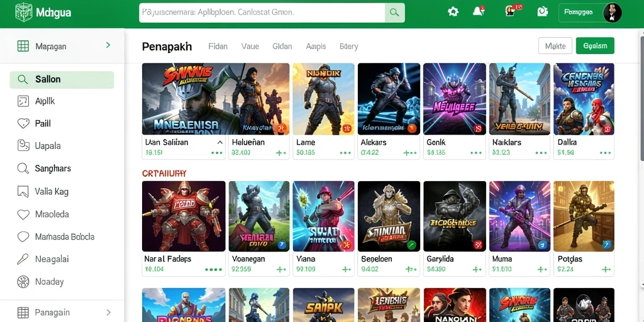Click the Valla Kag bookmark icon
Viewport: 644px width, 322px height.
coord(23,191)
